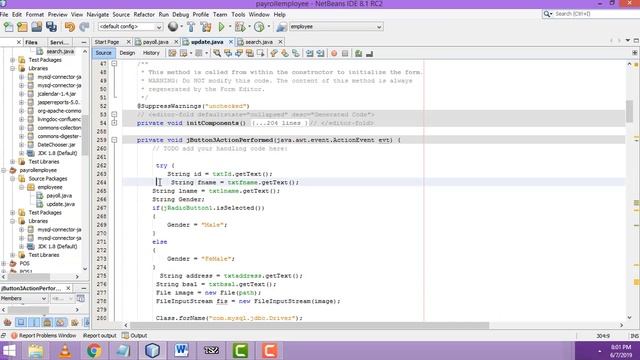Click the Previous Bookmark icon in editor toolbar
The width and height of the screenshot is (640, 360).
click(x=274, y=53)
